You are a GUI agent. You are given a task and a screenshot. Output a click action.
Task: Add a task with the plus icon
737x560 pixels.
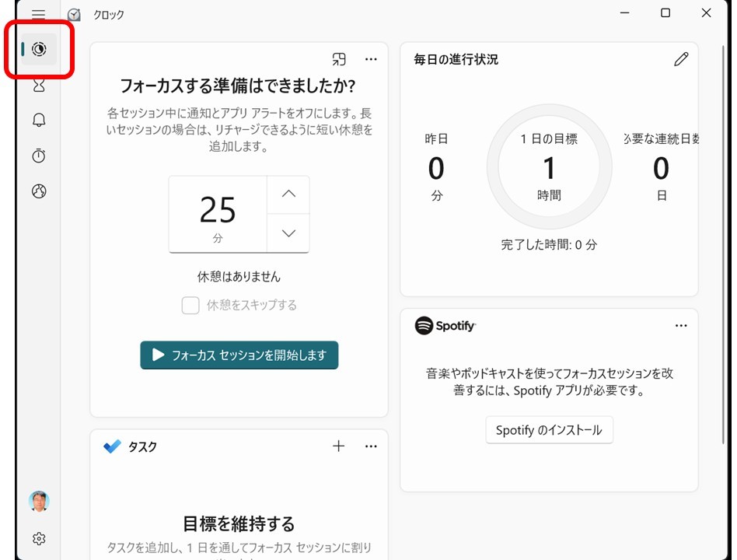pos(338,446)
